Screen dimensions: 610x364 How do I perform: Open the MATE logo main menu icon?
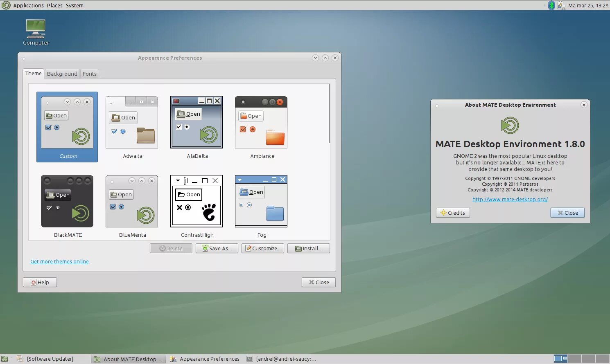(x=6, y=5)
